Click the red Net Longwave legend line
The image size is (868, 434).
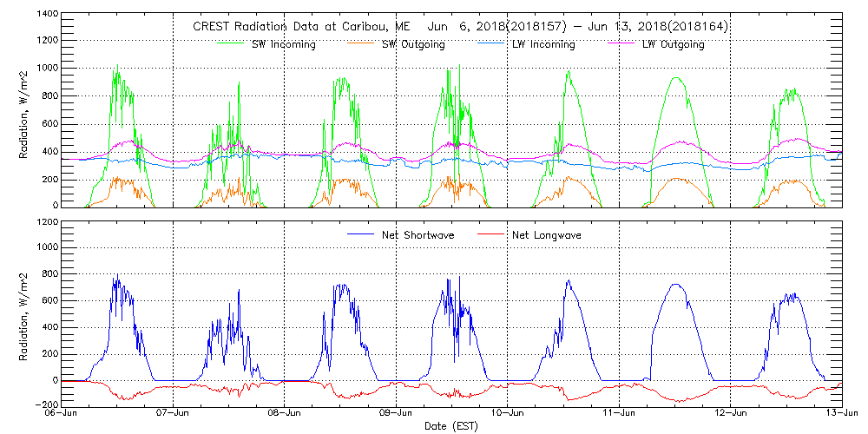489,234
